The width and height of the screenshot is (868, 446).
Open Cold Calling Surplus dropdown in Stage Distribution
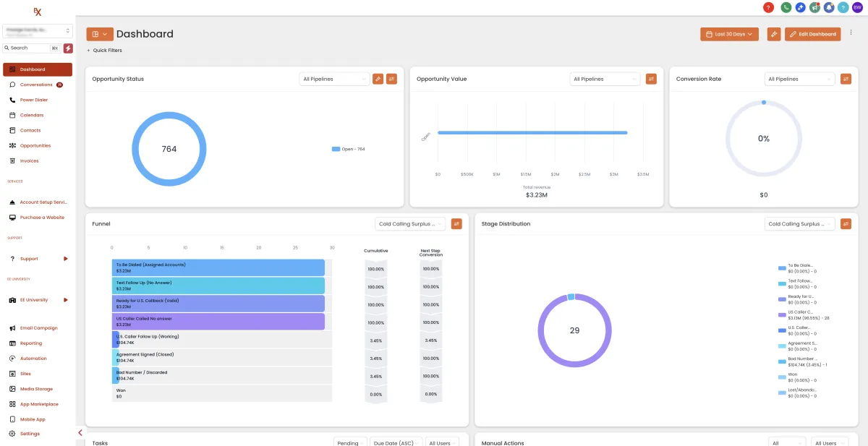[799, 224]
